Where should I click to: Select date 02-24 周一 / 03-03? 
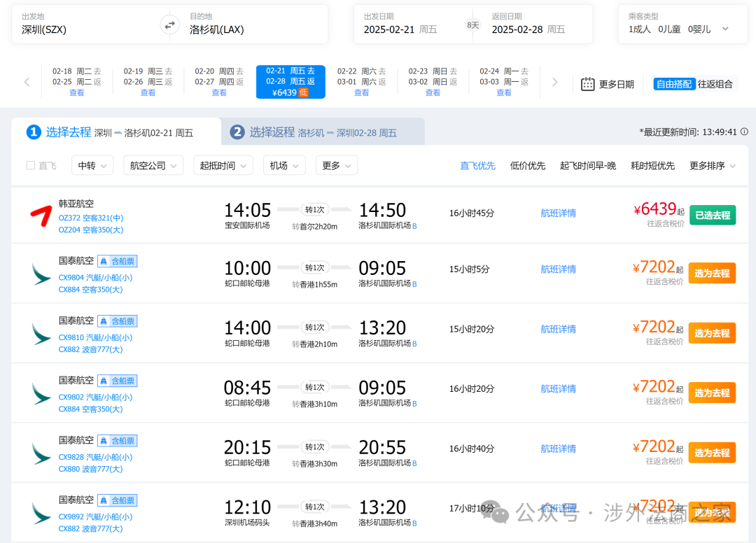504,82
